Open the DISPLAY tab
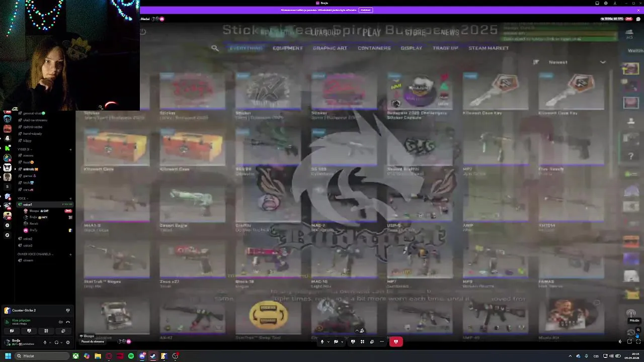This screenshot has height=362, width=644. click(411, 48)
